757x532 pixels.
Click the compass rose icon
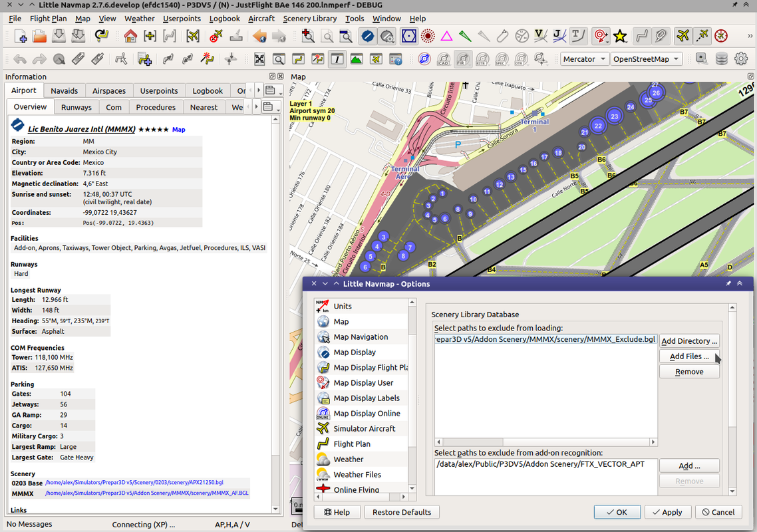721,36
